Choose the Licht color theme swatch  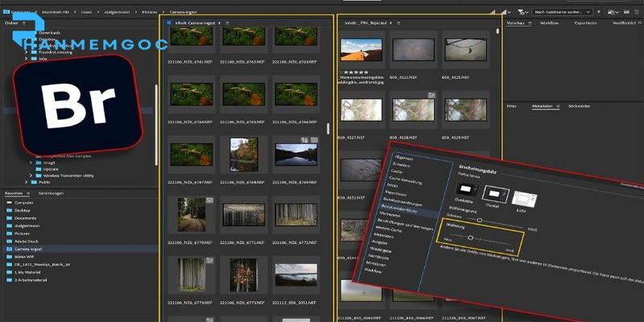tap(524, 200)
